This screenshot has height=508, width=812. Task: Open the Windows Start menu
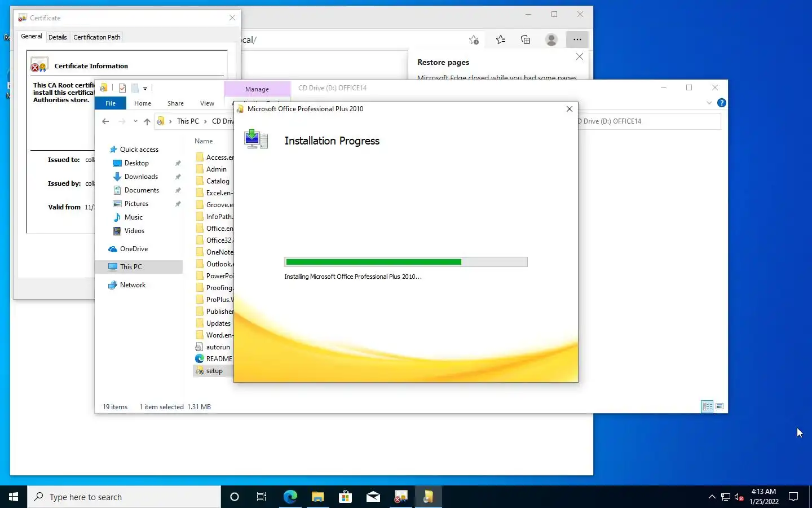pos(14,497)
